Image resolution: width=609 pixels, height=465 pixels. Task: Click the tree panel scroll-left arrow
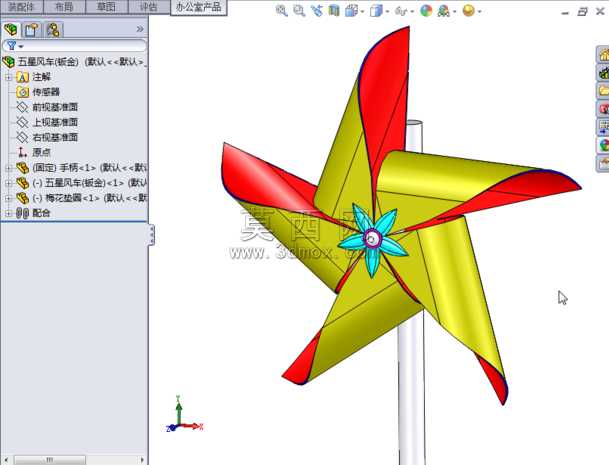tap(5, 460)
